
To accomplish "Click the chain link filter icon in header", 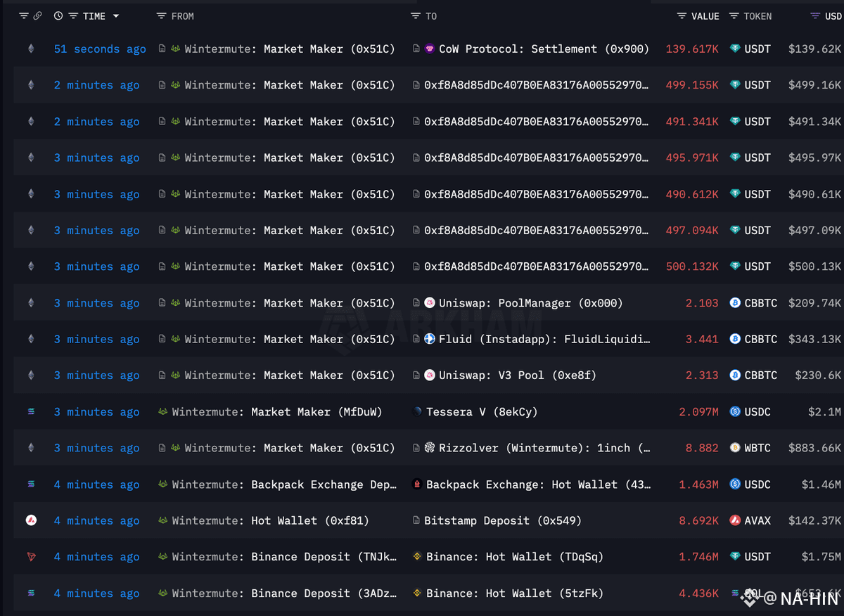I will (38, 16).
